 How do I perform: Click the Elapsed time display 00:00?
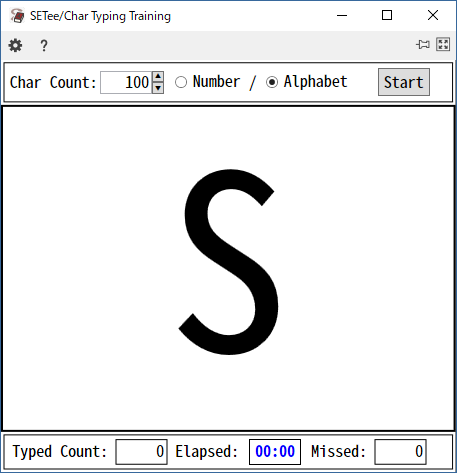275,452
